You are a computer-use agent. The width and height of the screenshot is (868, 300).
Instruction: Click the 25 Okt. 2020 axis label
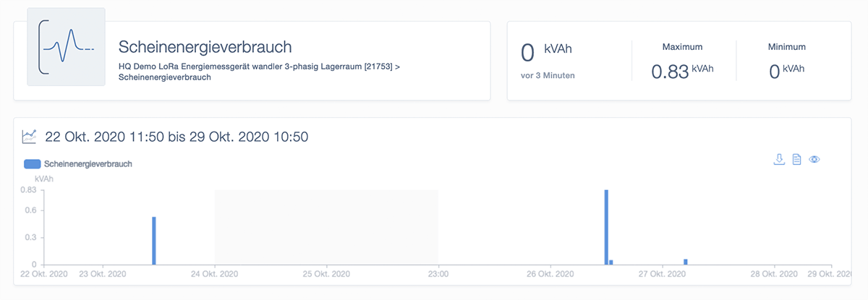click(326, 275)
